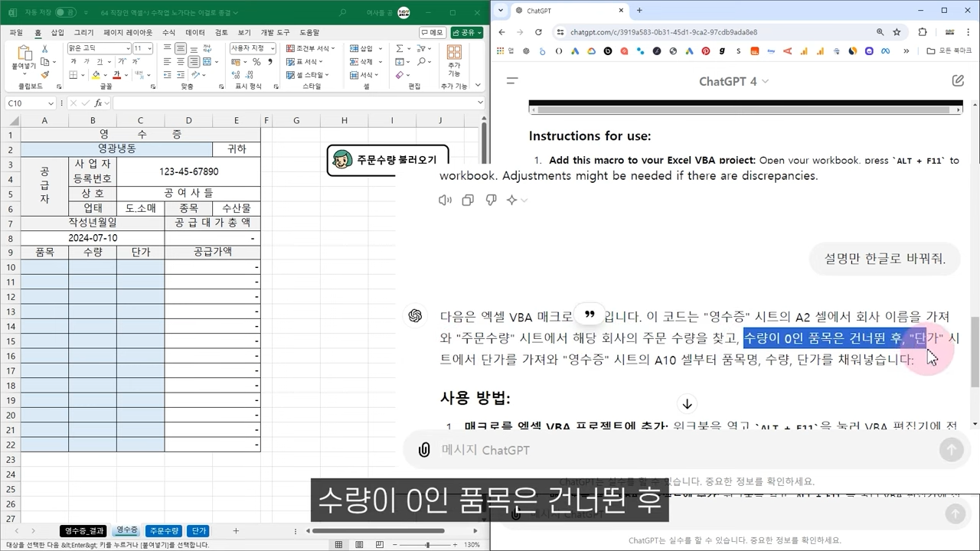The image size is (980, 551).
Task: Open the font name dropdown
Action: (127, 48)
